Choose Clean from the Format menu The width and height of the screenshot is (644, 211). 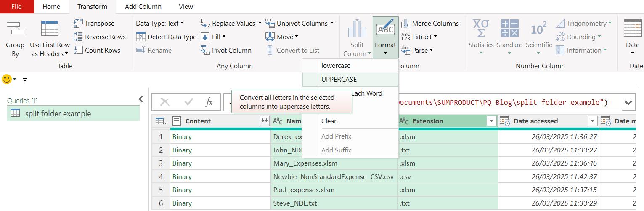pyautogui.click(x=350, y=121)
